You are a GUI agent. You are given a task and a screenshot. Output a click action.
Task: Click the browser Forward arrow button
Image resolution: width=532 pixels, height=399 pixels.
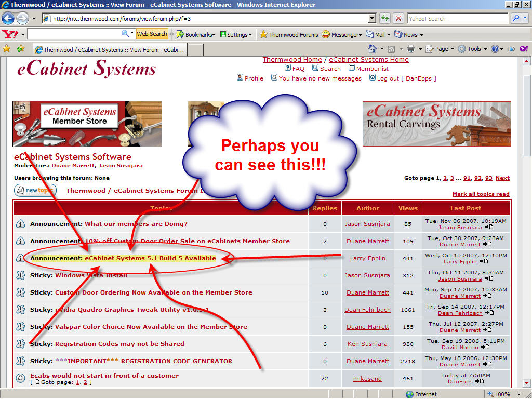coord(22,18)
